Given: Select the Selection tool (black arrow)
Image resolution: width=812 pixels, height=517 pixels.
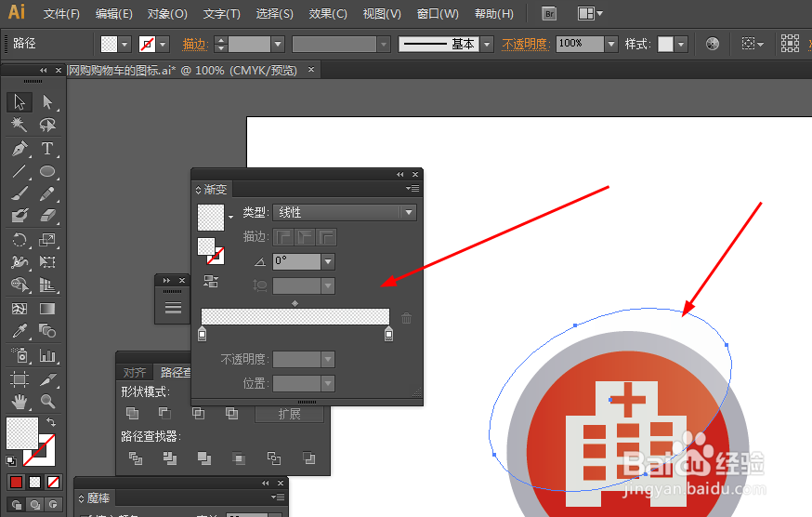Looking at the screenshot, I should 20,102.
